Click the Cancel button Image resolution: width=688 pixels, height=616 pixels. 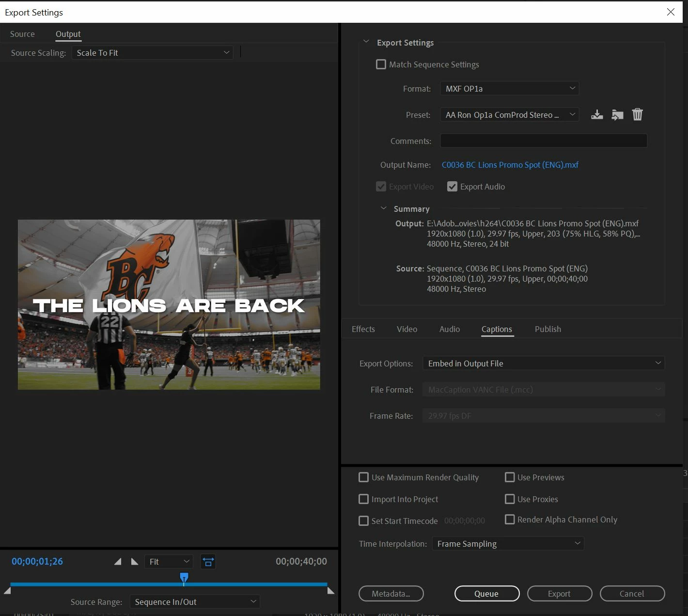(632, 594)
